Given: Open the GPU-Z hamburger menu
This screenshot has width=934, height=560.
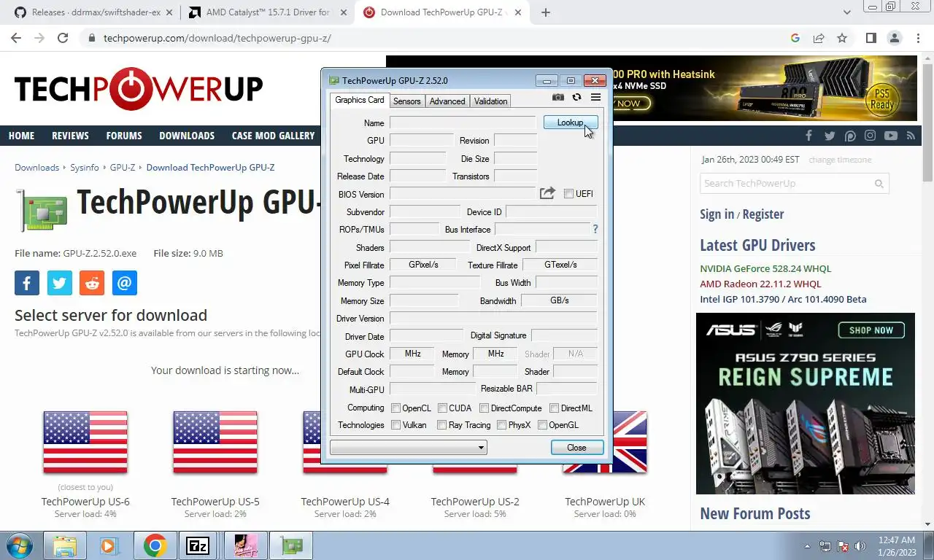Looking at the screenshot, I should pos(595,97).
